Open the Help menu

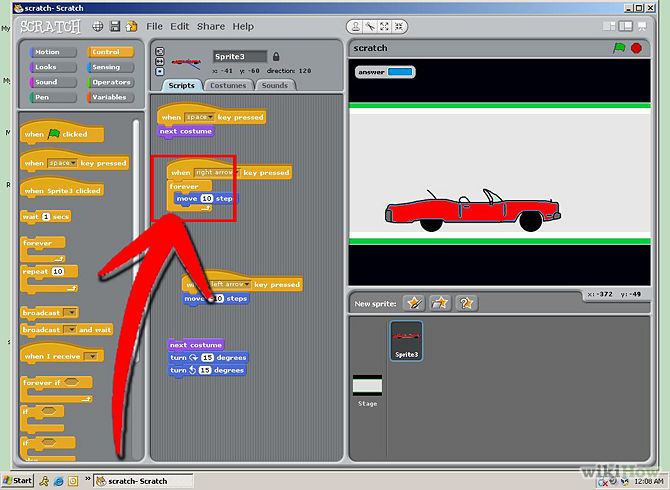(x=243, y=26)
